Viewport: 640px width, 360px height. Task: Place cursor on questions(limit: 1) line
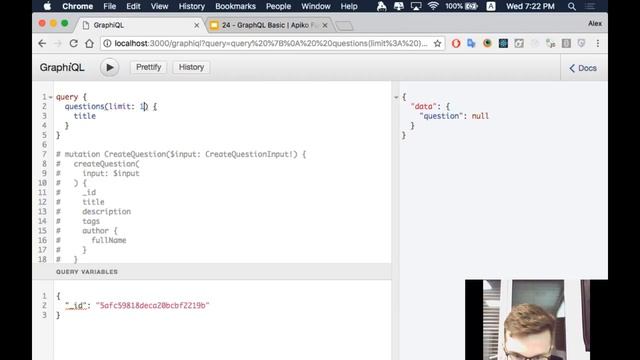tap(110, 107)
